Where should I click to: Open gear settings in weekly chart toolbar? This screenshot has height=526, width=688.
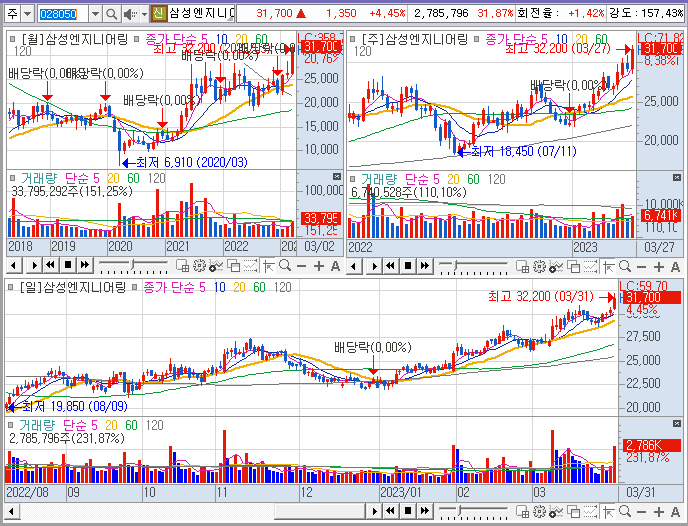coord(539,266)
